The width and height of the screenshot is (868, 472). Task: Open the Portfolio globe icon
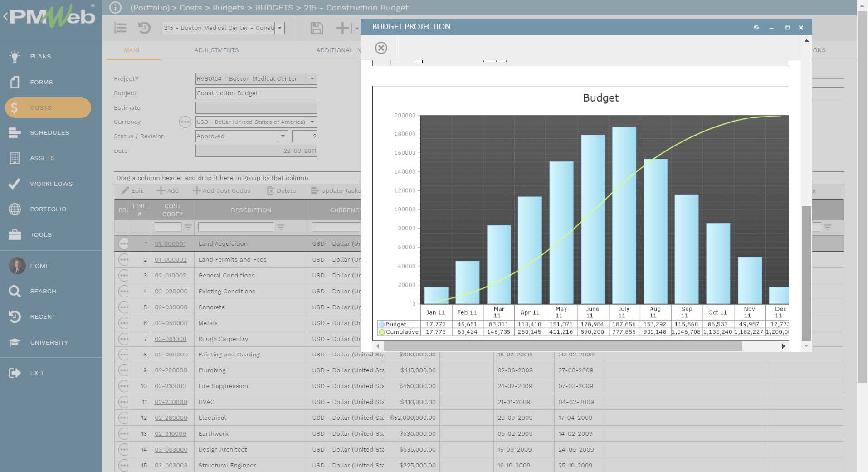click(x=15, y=209)
